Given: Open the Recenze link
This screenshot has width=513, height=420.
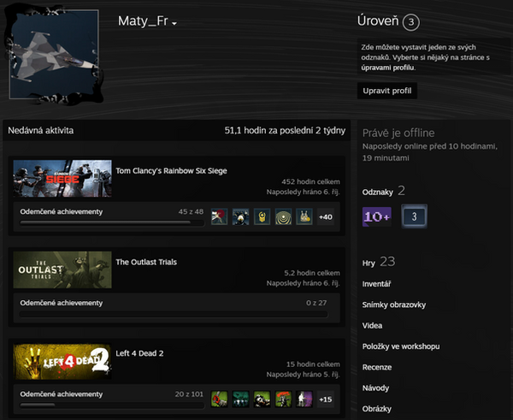Looking at the screenshot, I should tap(377, 367).
